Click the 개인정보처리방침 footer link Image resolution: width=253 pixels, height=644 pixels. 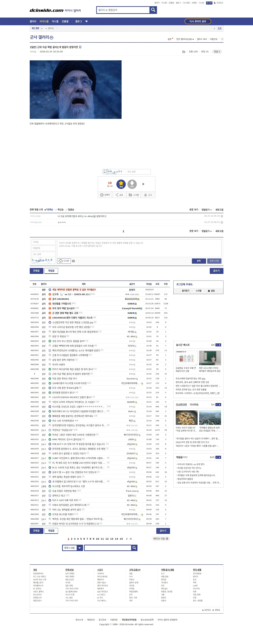click(x=129, y=620)
